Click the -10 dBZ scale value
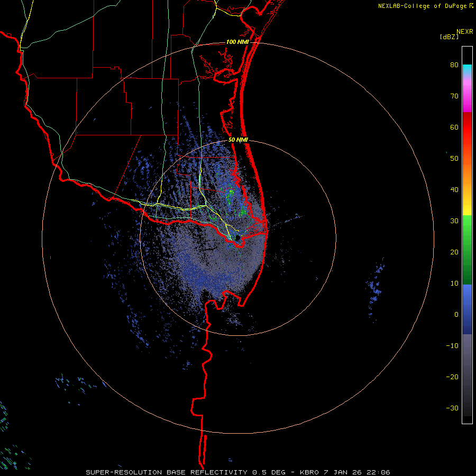Screen dimensions: 476x476 tap(452, 346)
